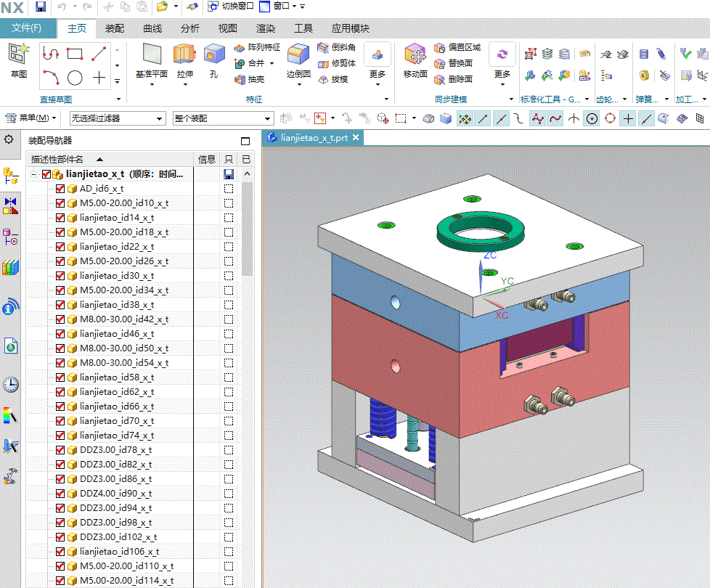Switch to the Application (应用模块) ribbon tab
The height and width of the screenshot is (588, 710).
[351, 28]
